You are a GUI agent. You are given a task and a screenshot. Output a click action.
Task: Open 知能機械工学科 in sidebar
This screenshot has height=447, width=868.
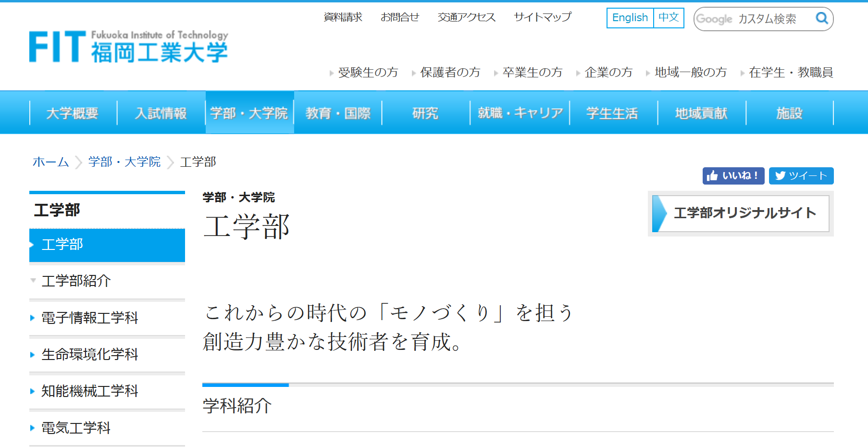tap(107, 391)
